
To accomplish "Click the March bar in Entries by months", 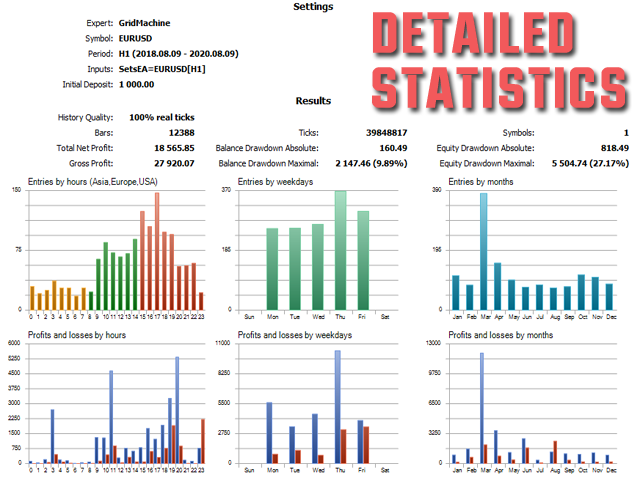I will tap(484, 250).
